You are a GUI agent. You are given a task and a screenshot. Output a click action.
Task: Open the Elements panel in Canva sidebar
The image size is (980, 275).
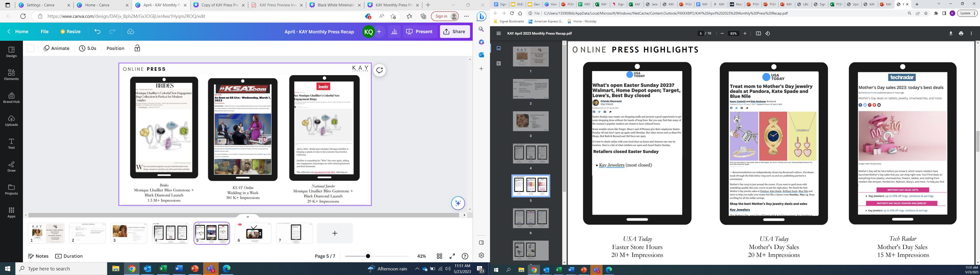(11, 74)
